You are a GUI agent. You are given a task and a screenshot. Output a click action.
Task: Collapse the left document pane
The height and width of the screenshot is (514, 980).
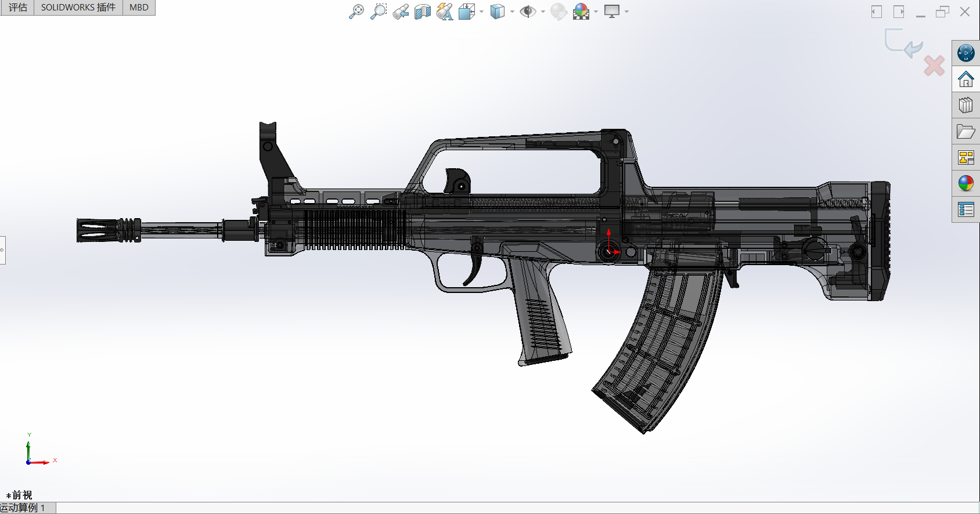click(x=877, y=12)
